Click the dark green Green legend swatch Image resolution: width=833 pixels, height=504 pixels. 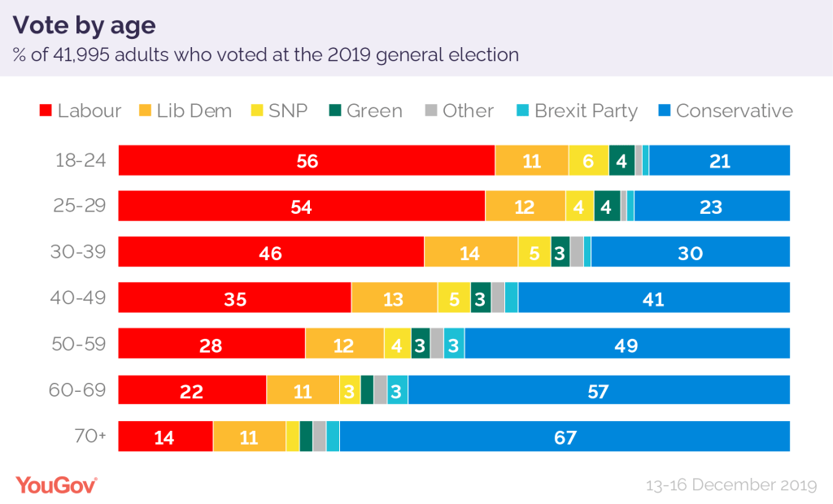coord(334,111)
